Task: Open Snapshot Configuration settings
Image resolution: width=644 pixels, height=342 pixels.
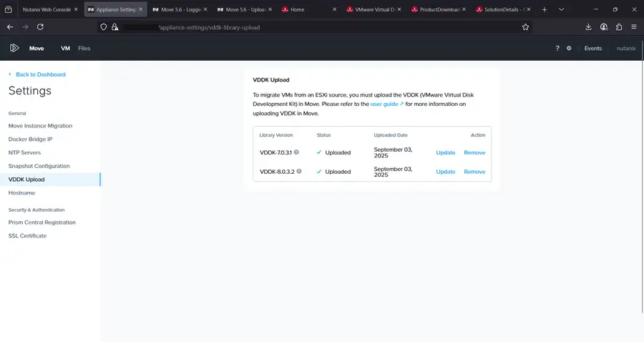Action: [x=39, y=166]
